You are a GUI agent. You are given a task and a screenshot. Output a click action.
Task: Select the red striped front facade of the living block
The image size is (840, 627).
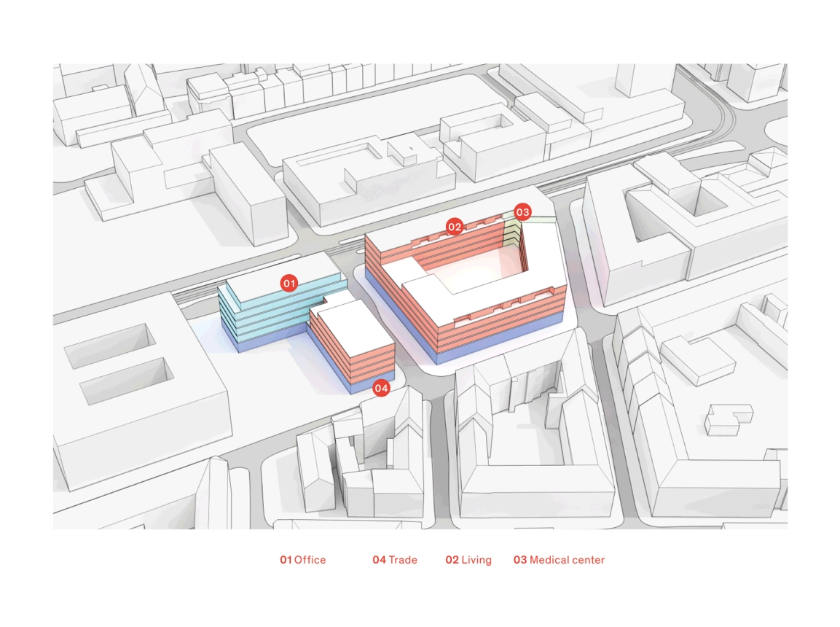tap(503, 313)
